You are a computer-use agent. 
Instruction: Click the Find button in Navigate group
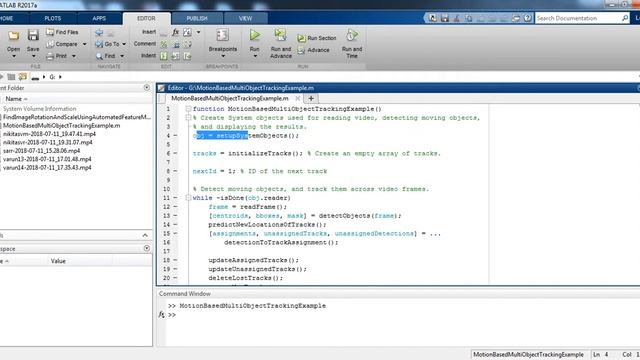[106, 56]
